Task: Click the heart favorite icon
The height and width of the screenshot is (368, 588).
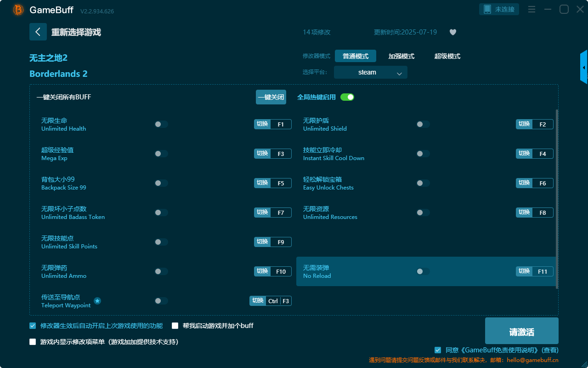Action: tap(452, 32)
